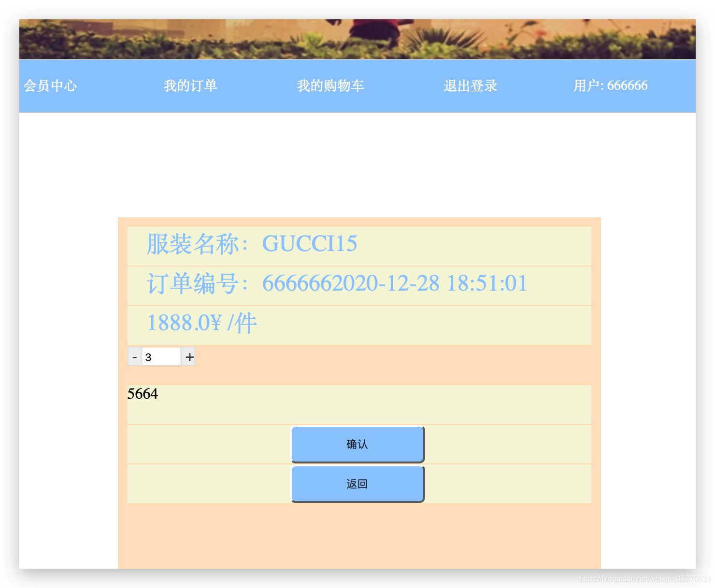Select the unit price 1888.0¥ /件
This screenshot has width=715, height=588.
click(202, 323)
